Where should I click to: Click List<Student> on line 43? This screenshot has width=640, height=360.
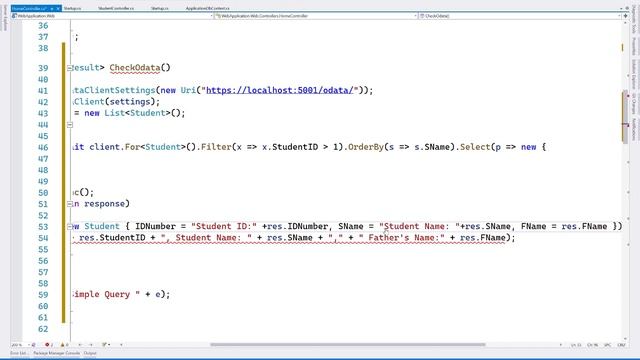pyautogui.click(x=137, y=113)
